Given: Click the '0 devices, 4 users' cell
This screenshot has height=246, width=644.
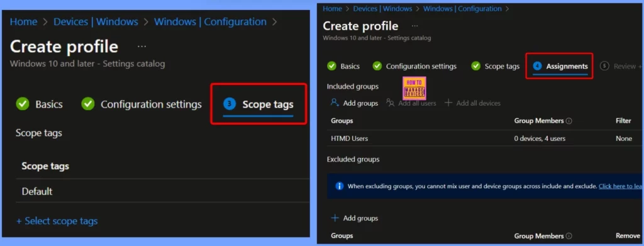Looking at the screenshot, I should [x=540, y=138].
